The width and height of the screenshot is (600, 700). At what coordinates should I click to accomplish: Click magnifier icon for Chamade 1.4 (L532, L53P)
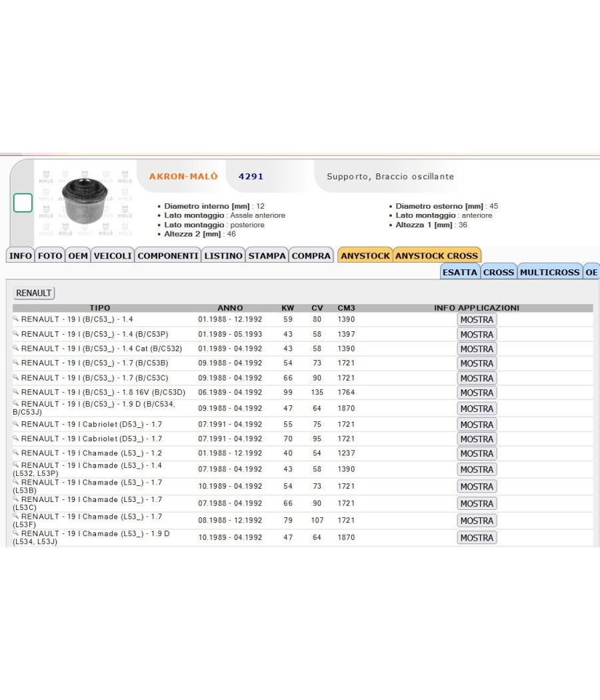15,465
